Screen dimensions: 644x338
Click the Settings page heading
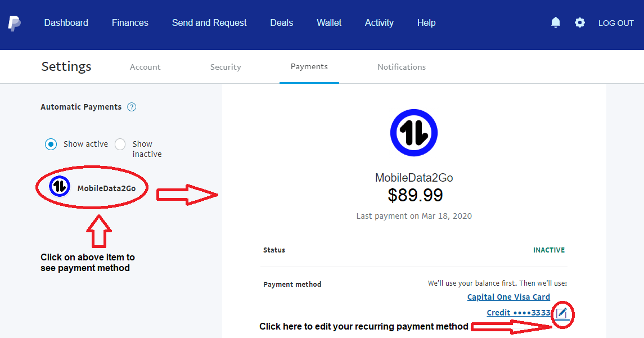pyautogui.click(x=66, y=66)
